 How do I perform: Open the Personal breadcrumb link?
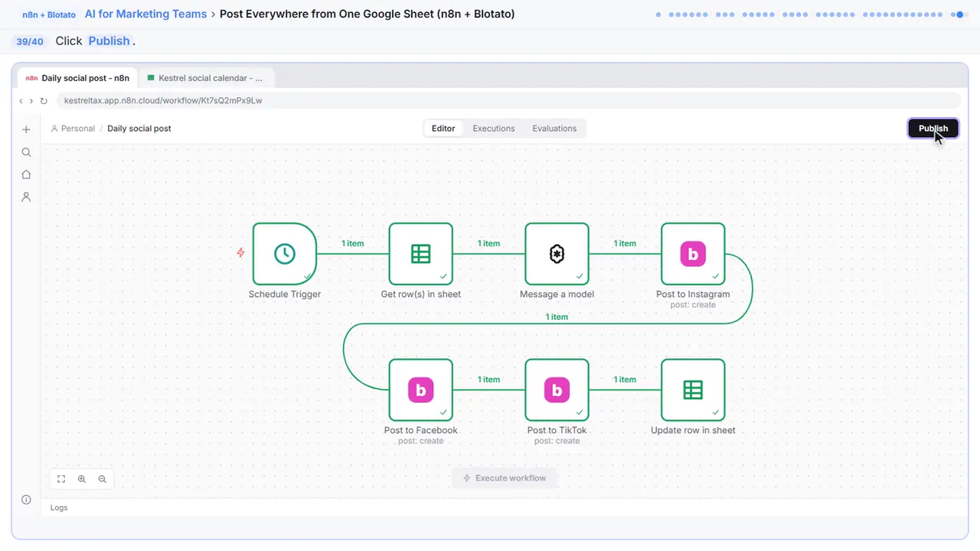point(73,129)
